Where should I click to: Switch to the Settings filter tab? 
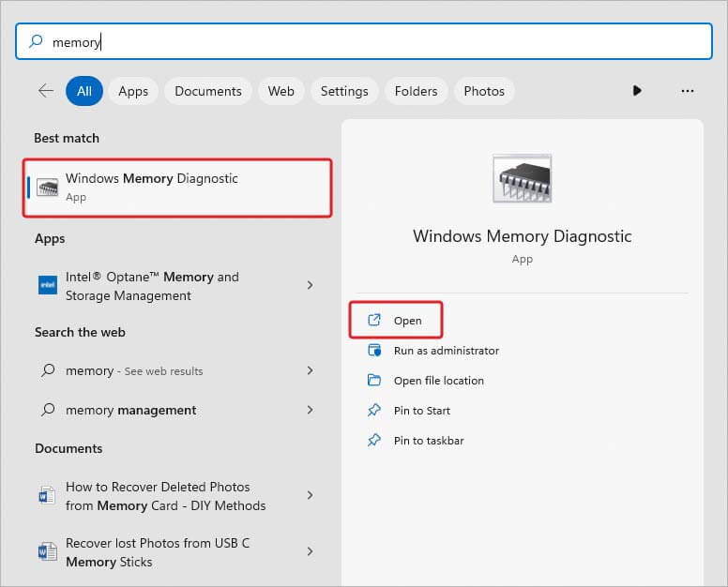344,91
